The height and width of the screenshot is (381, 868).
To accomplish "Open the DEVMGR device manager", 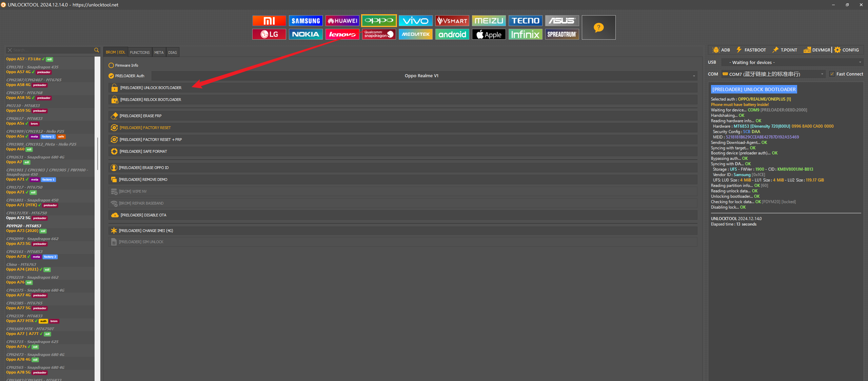I will point(817,50).
